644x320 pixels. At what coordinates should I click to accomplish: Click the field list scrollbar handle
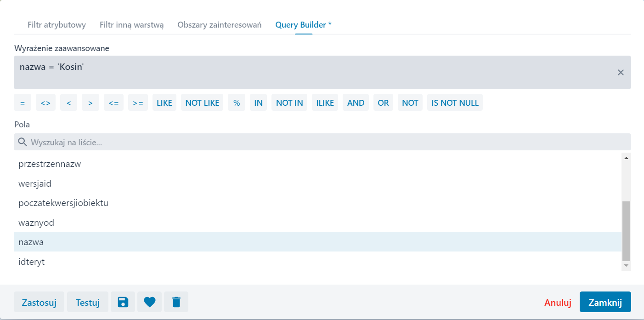point(626,228)
